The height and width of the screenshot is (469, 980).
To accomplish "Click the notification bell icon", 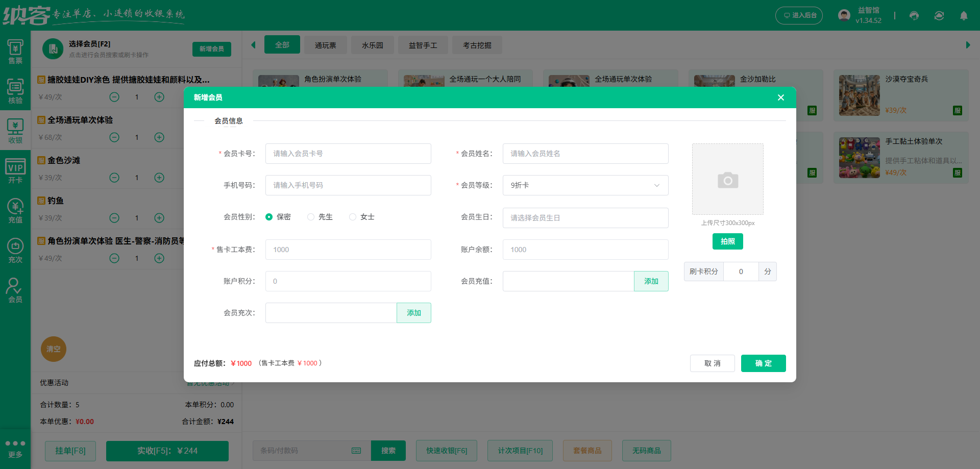I will pos(964,16).
